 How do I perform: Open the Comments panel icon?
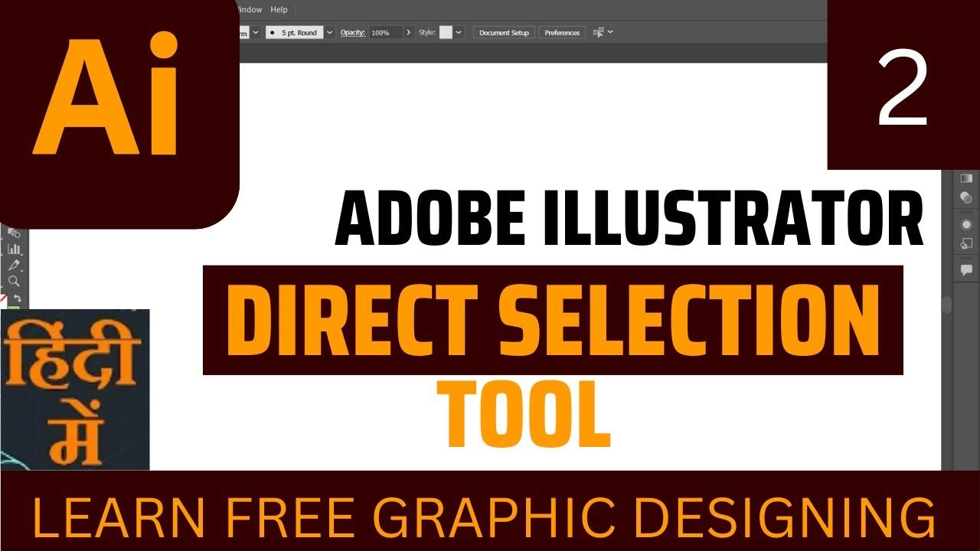(x=966, y=270)
